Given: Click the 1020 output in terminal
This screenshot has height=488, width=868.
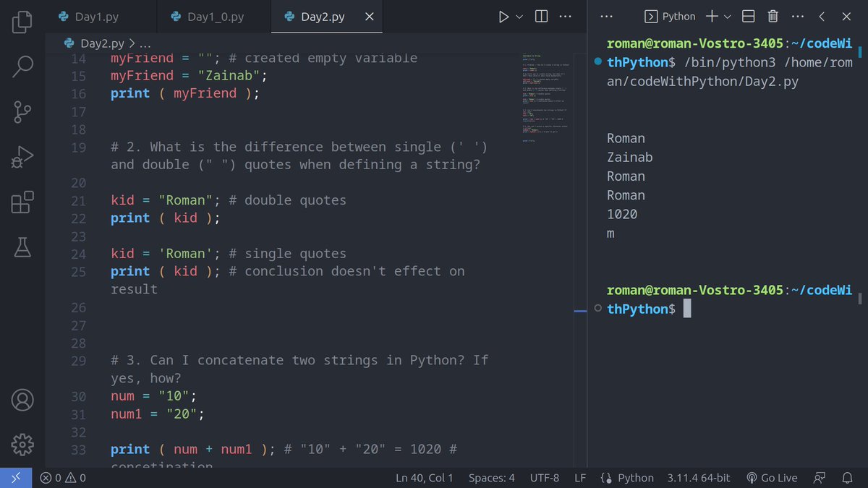Looking at the screenshot, I should [622, 215].
